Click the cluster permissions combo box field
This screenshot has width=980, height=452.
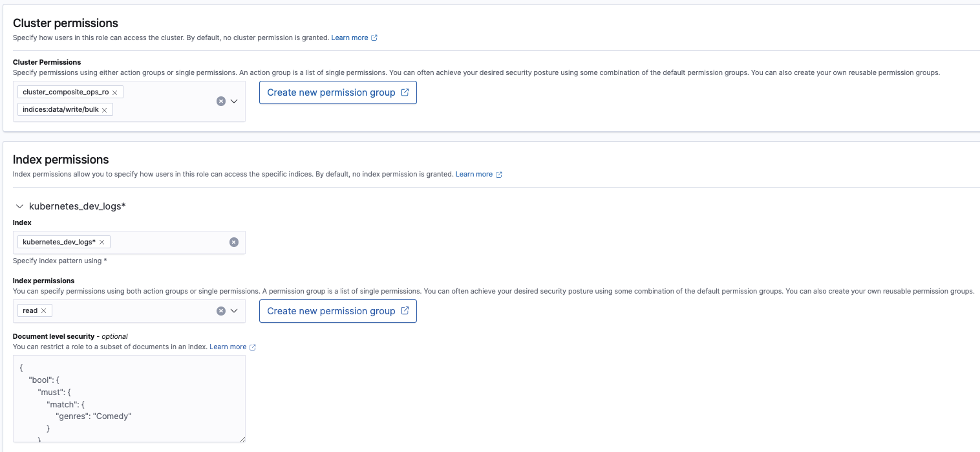click(168, 101)
